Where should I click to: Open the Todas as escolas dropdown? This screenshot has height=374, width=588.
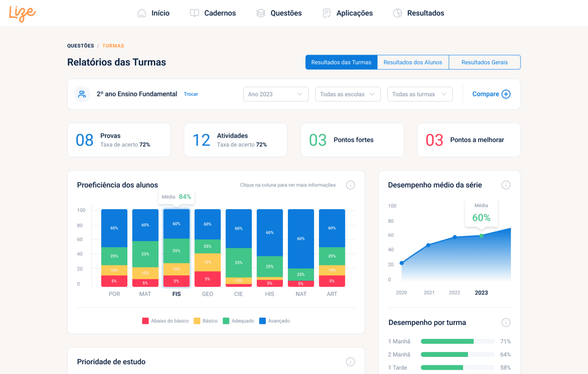(348, 94)
